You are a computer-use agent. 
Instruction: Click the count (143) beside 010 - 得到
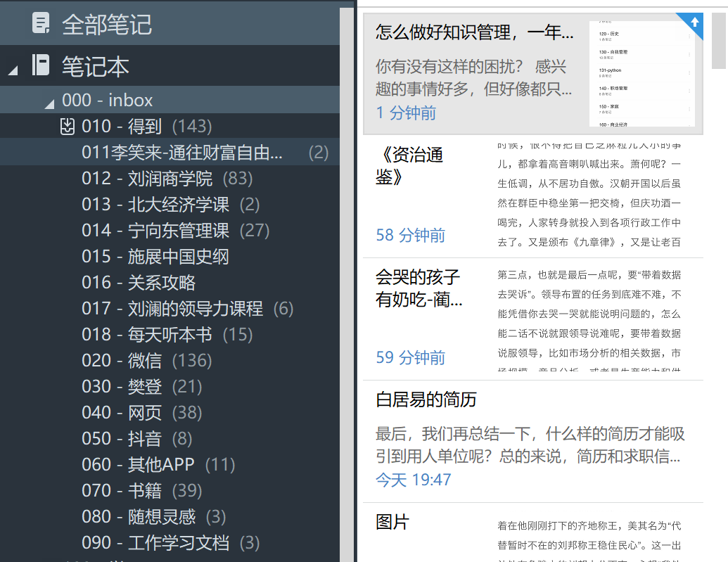point(192,127)
